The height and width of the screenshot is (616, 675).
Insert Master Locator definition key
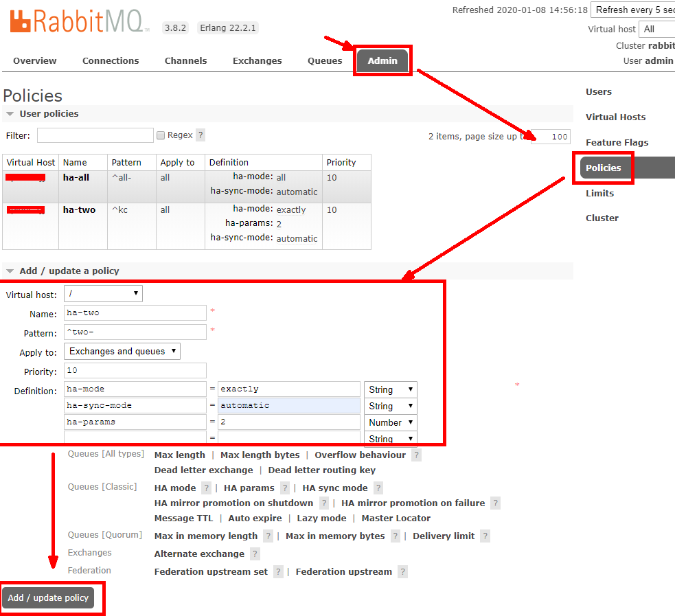point(396,518)
